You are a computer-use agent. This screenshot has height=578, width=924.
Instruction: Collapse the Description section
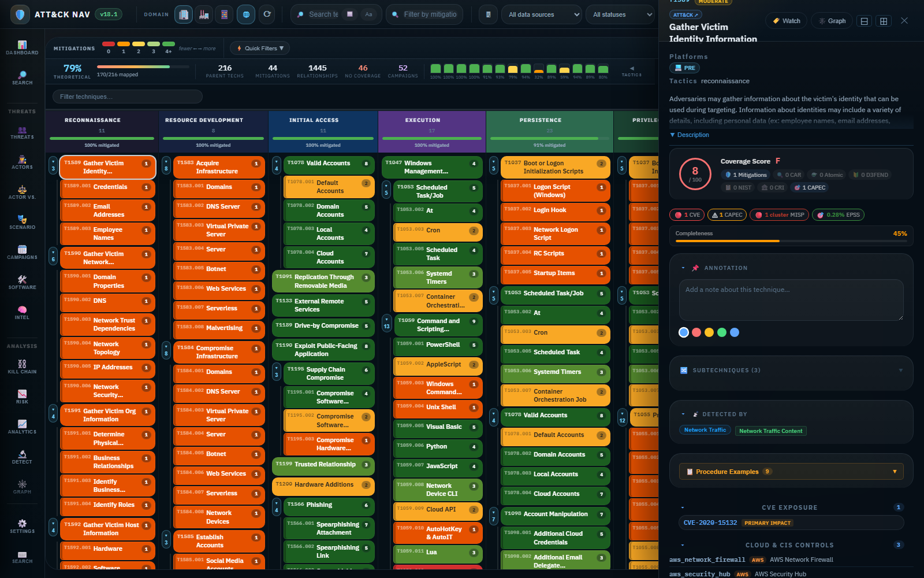[689, 135]
